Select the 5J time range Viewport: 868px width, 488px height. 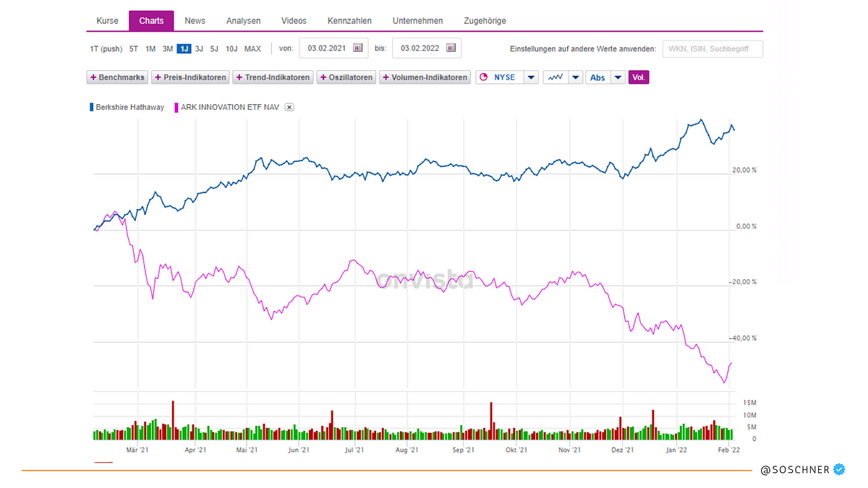pyautogui.click(x=214, y=48)
